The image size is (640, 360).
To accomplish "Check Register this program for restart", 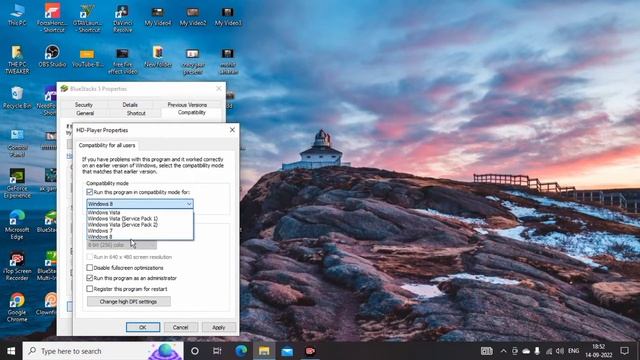I will click(x=89, y=289).
